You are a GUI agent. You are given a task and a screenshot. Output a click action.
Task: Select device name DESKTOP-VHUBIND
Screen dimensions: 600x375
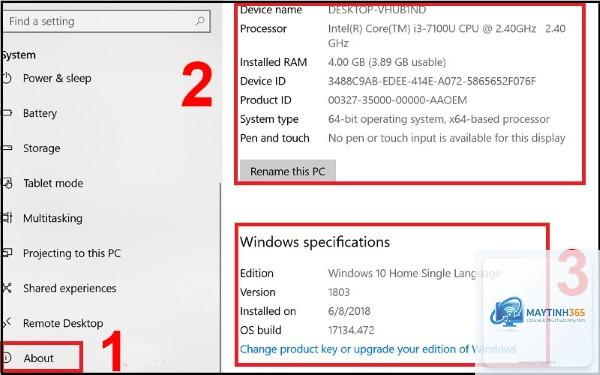[x=377, y=10]
